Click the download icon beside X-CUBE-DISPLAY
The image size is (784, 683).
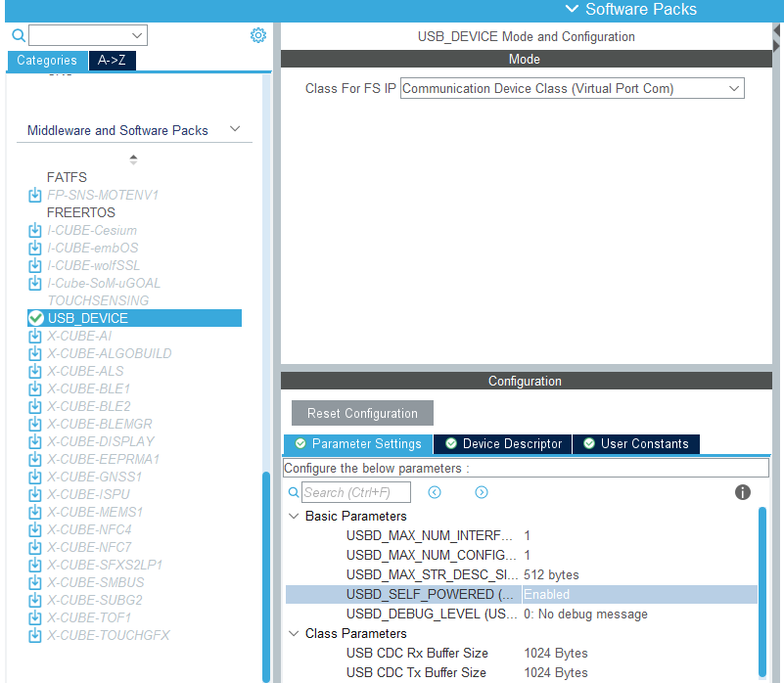tap(34, 441)
